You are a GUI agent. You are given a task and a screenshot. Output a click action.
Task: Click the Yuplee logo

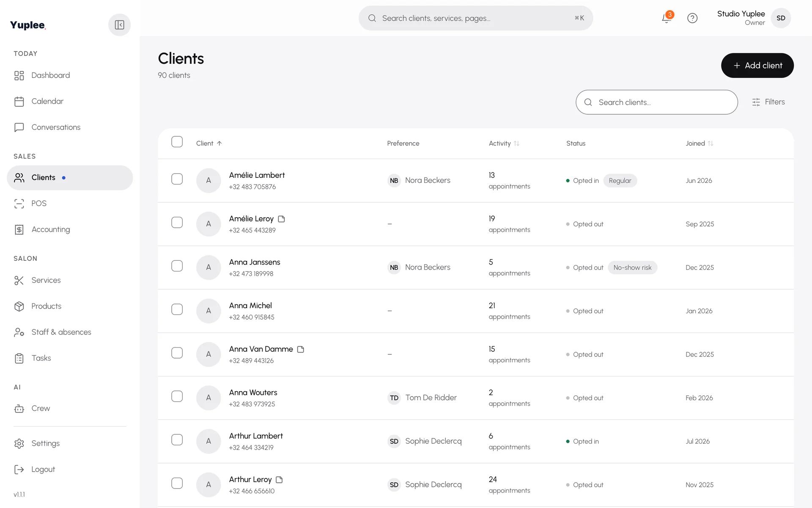pyautogui.click(x=28, y=25)
